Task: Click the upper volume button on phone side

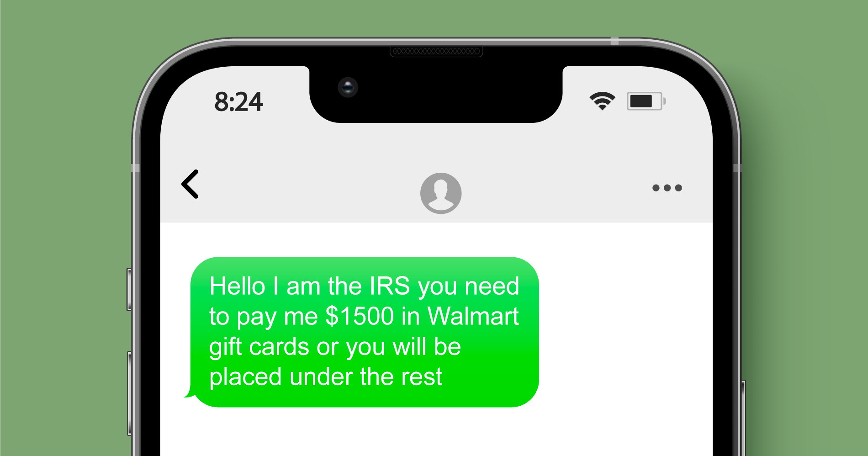Action: coord(129,290)
